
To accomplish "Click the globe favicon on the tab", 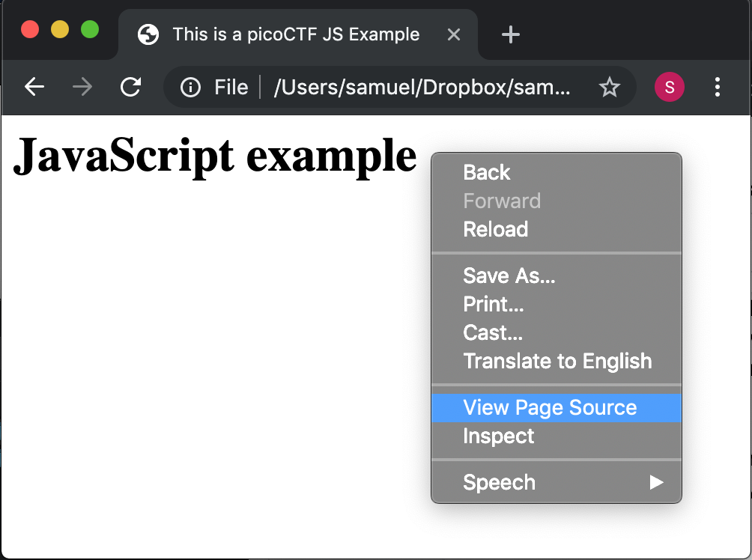I will [x=148, y=34].
